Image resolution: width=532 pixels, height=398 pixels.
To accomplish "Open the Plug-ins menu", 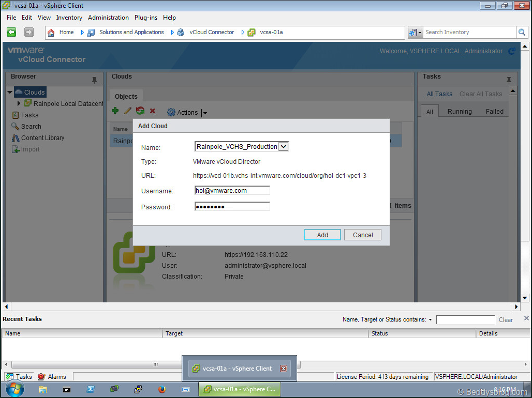I will (146, 18).
